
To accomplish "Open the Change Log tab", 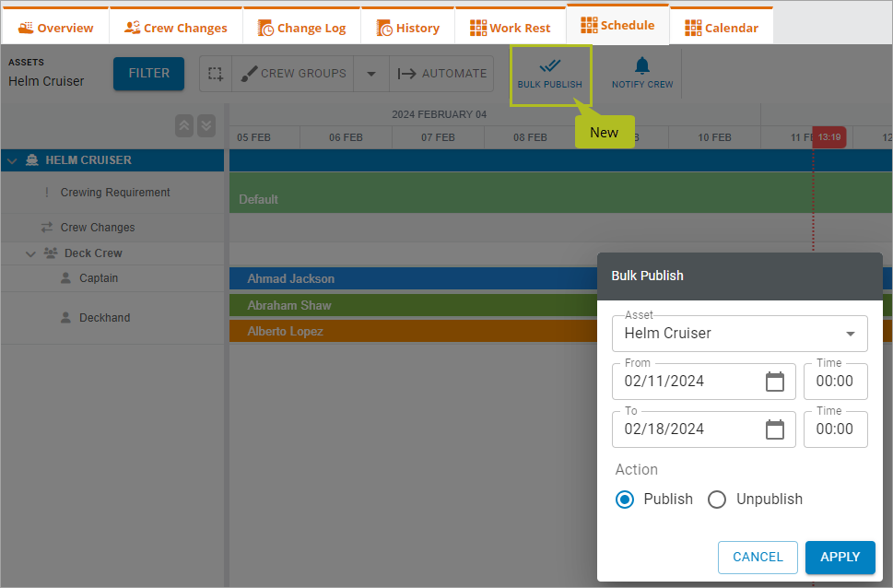I will click(x=302, y=28).
